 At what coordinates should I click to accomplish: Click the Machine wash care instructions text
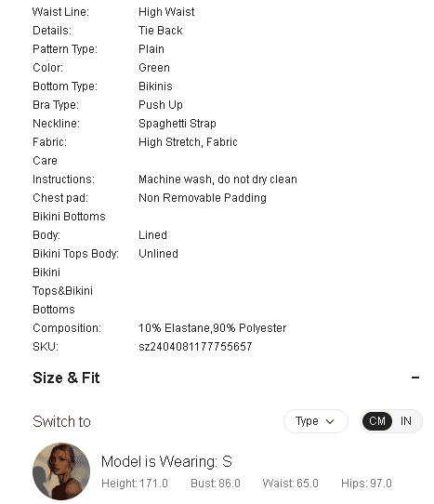[217, 179]
